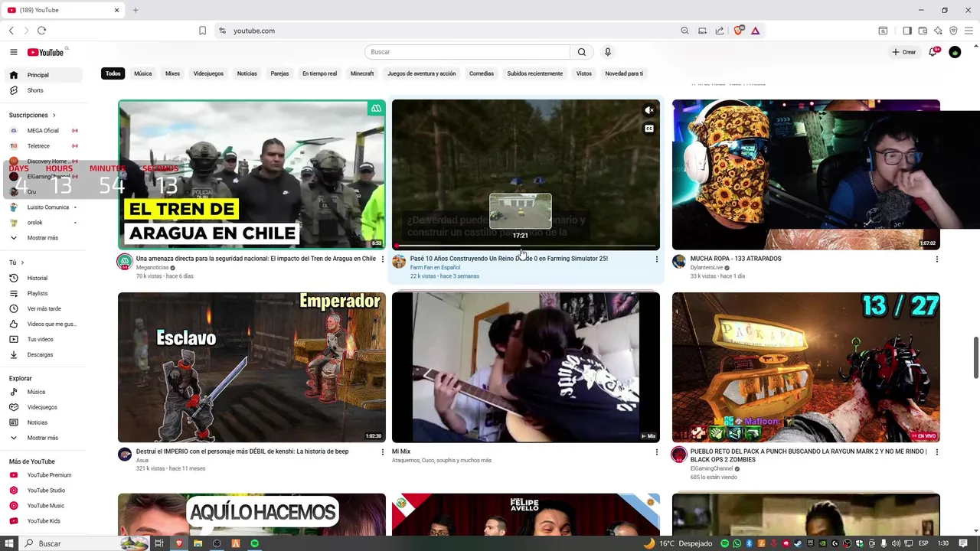Open the YouTube hamburger guide menu

point(13,52)
